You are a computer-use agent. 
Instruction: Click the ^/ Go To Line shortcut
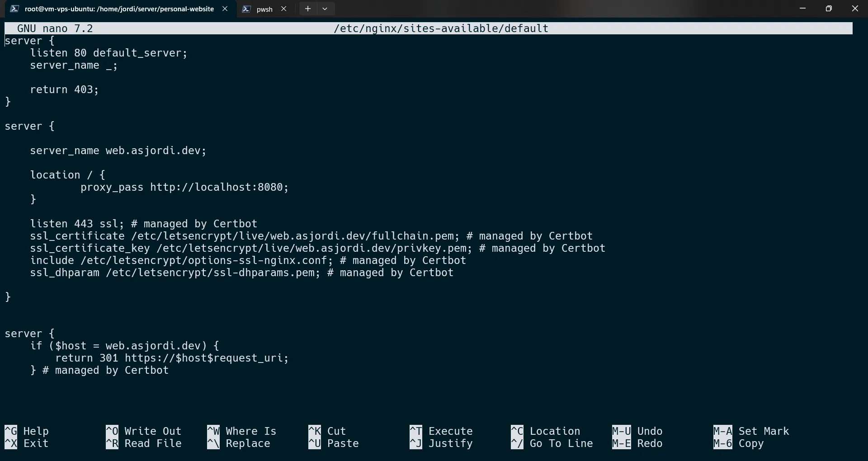[x=552, y=443]
